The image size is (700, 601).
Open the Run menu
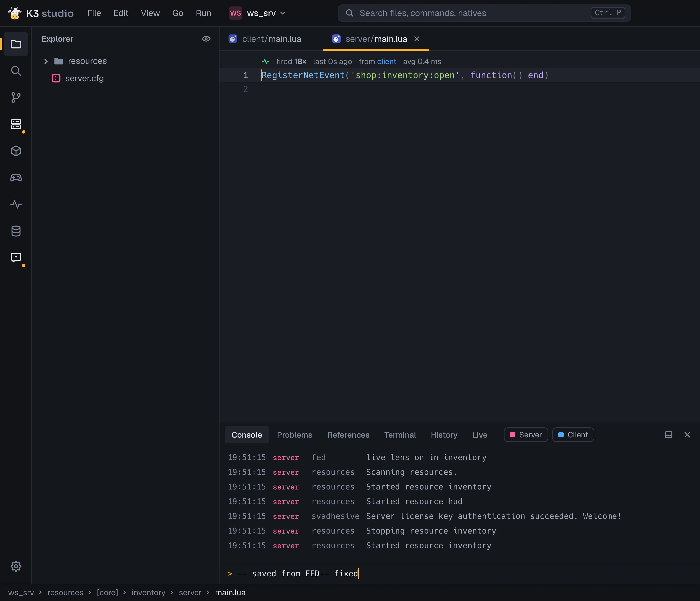(x=203, y=13)
